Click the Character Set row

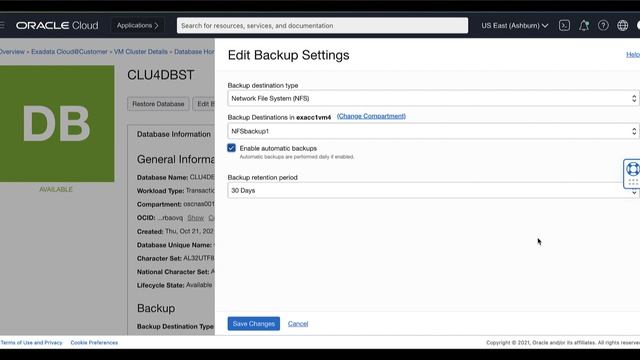click(x=176, y=258)
